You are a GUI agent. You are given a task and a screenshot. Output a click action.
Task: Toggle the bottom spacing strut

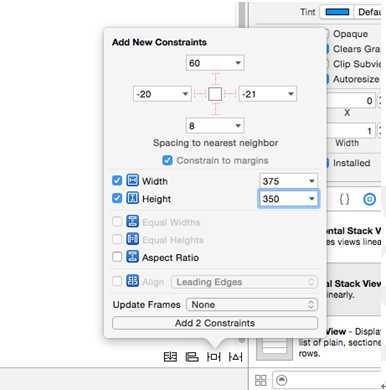[x=215, y=109]
